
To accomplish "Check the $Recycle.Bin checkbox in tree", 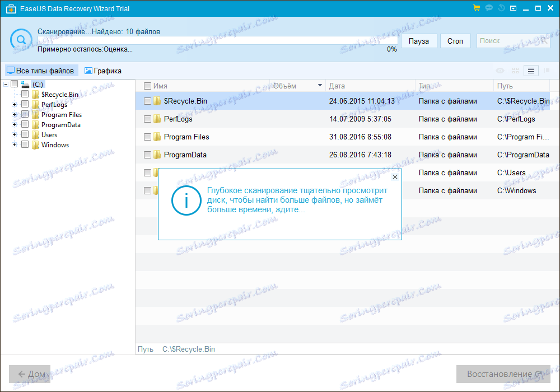I will click(25, 94).
